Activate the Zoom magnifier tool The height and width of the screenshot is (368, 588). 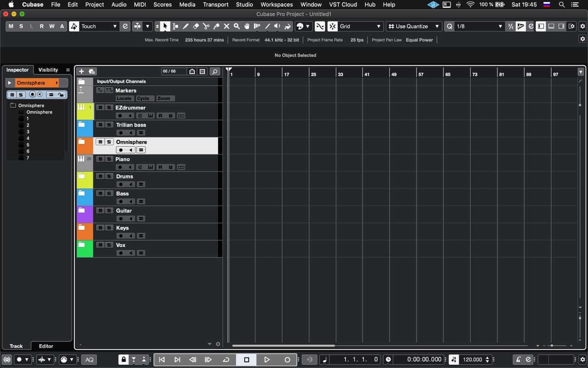(x=237, y=26)
